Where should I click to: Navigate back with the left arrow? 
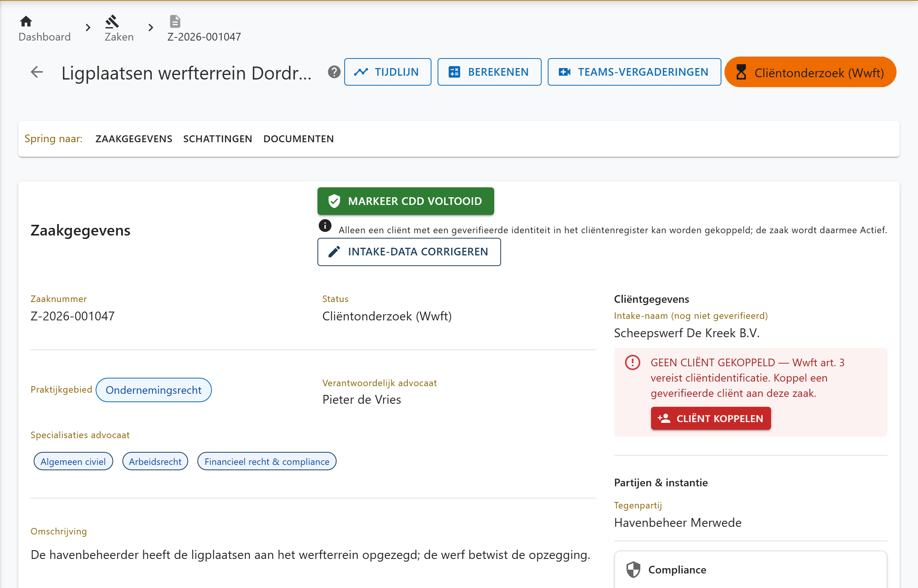point(37,72)
